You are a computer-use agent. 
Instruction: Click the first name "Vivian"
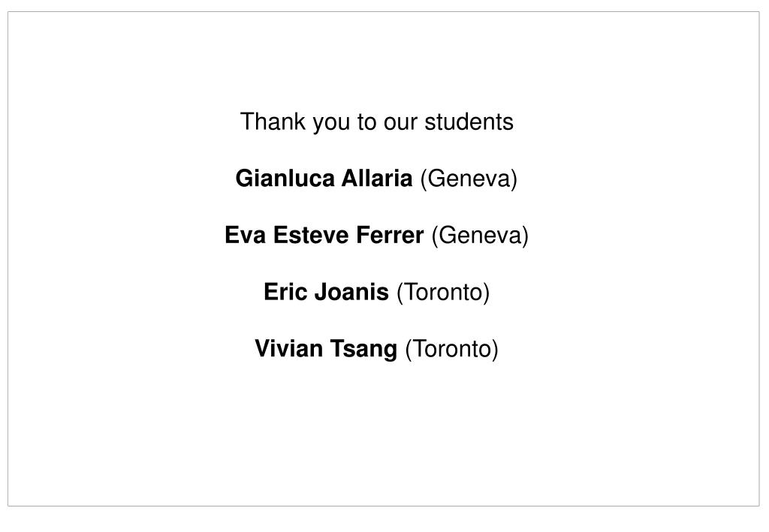288,349
